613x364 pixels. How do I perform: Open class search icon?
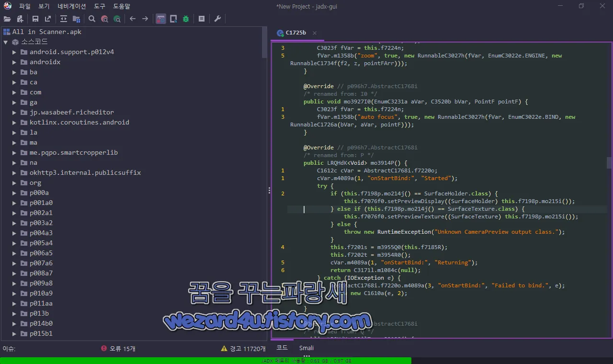[104, 19]
